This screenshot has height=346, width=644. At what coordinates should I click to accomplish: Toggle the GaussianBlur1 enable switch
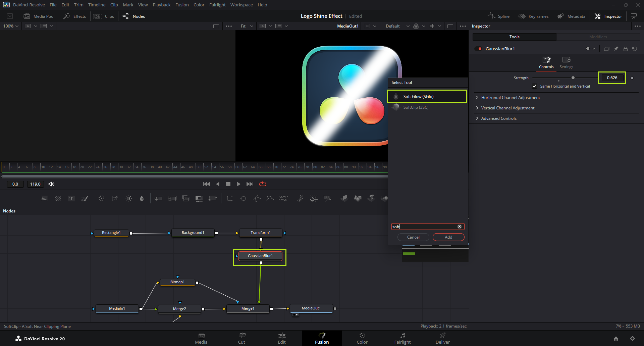pos(478,49)
